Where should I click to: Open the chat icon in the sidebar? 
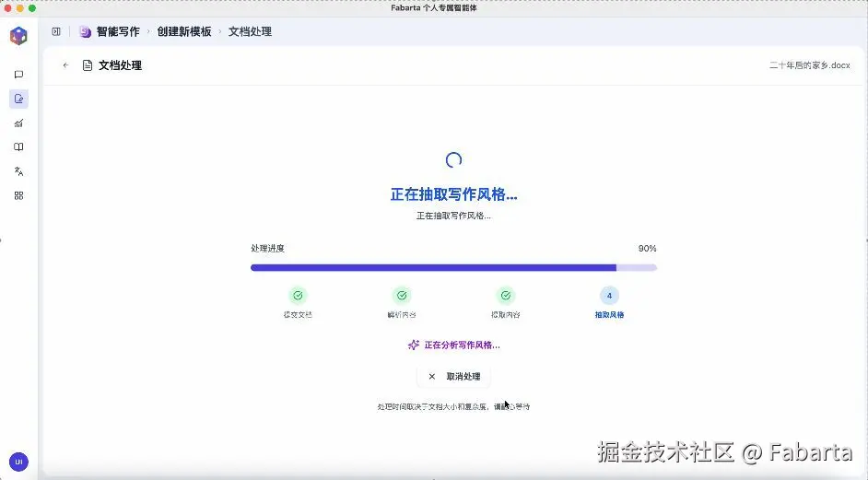18,75
